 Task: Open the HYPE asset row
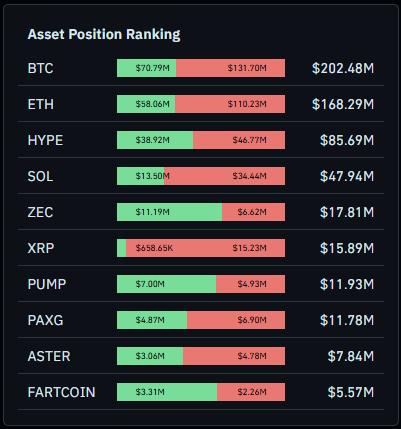201,140
